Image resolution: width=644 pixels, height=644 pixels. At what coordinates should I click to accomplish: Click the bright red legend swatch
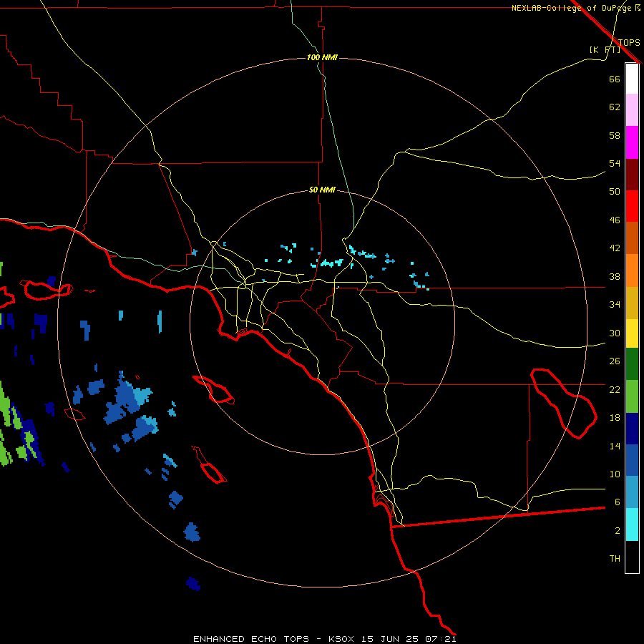pos(632,206)
